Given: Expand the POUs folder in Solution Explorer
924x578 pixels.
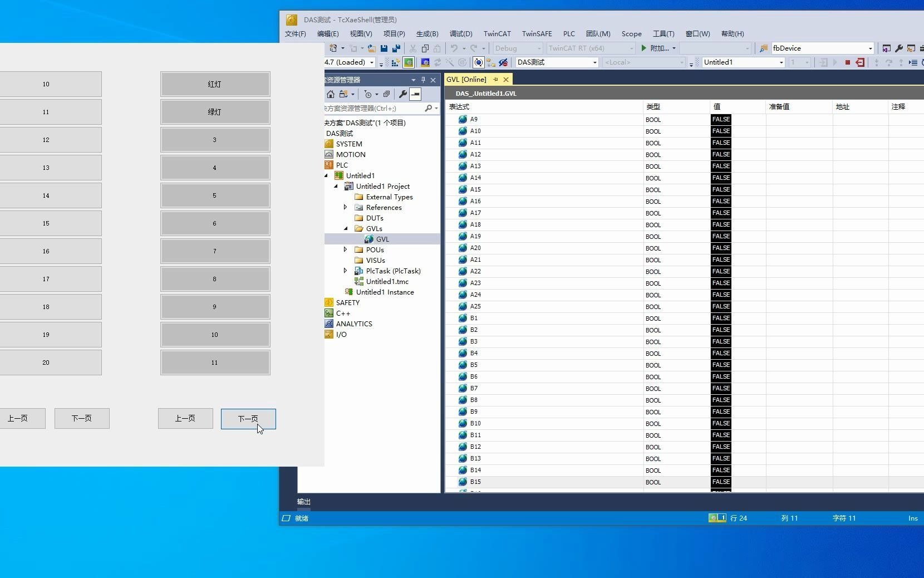Looking at the screenshot, I should tap(346, 249).
